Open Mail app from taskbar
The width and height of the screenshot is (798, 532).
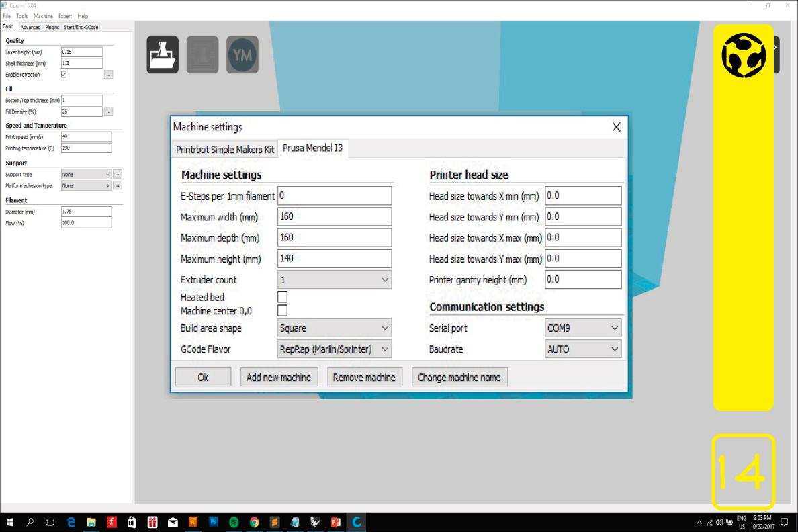(173, 522)
